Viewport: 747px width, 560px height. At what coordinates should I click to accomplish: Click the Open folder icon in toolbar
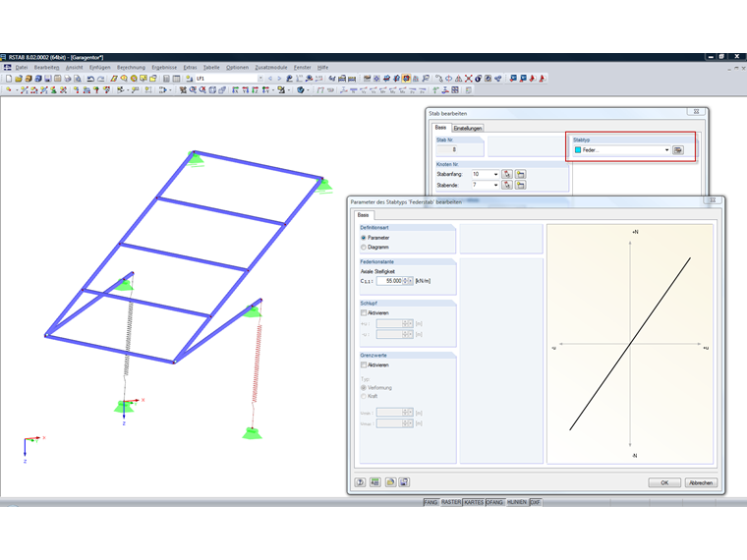19,79
